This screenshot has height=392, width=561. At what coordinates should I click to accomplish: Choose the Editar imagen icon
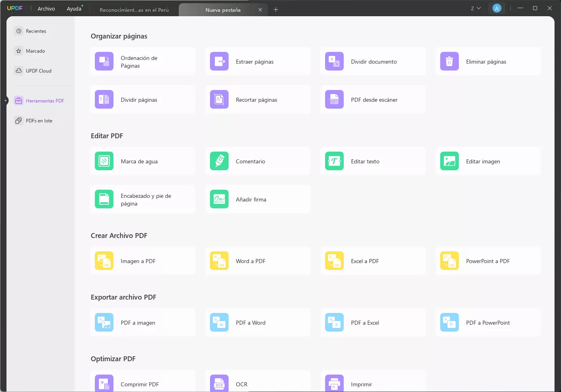[450, 161]
